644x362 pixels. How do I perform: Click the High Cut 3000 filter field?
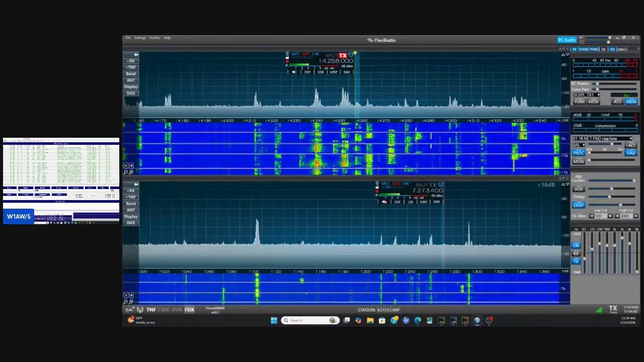(x=626, y=216)
